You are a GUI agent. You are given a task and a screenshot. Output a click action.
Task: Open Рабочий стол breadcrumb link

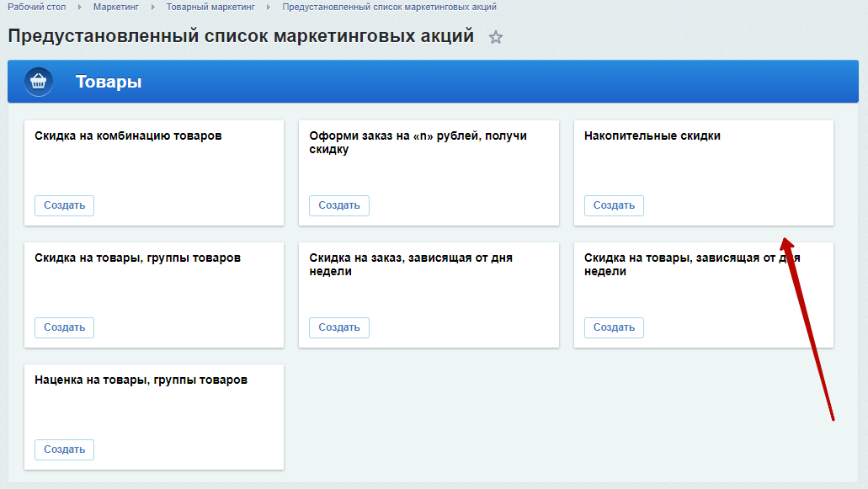[x=36, y=8]
